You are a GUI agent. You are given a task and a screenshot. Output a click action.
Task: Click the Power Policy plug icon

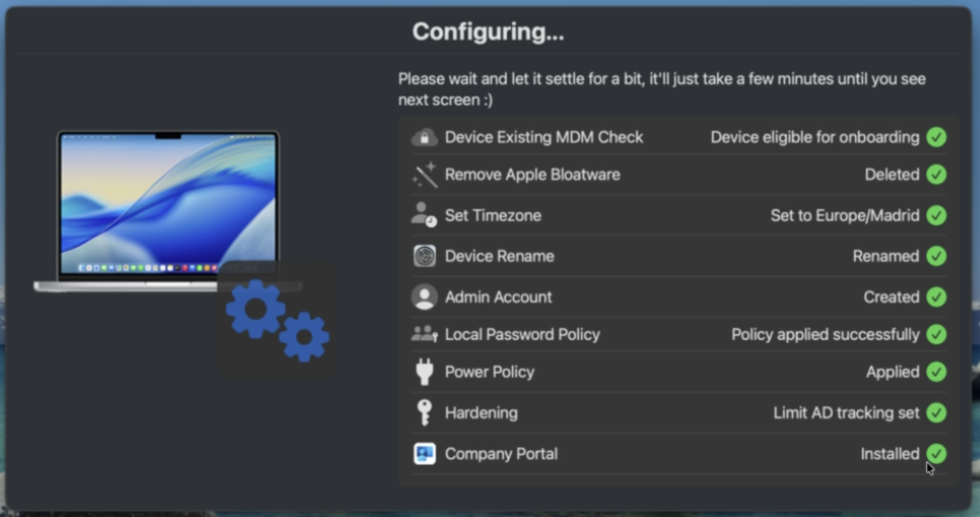coord(424,372)
